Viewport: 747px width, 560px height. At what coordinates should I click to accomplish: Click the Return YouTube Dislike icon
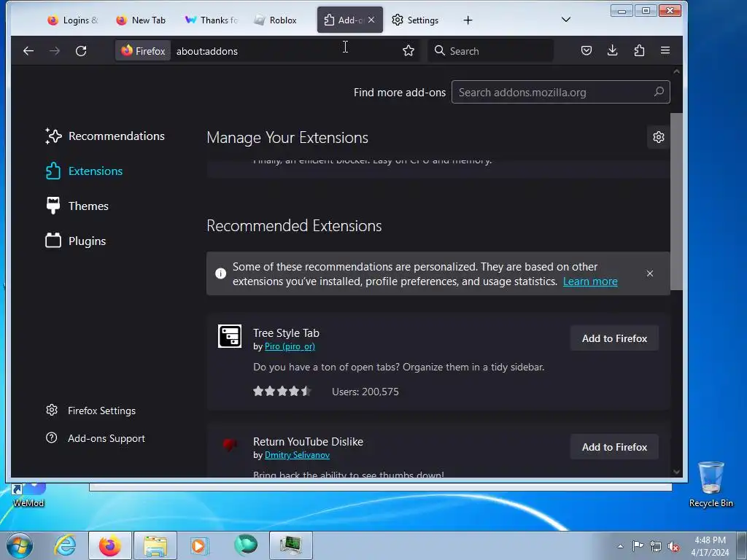[x=230, y=445]
